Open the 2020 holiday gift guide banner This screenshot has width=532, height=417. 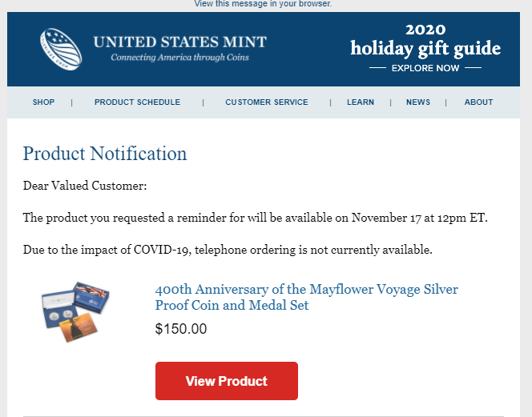tap(425, 40)
